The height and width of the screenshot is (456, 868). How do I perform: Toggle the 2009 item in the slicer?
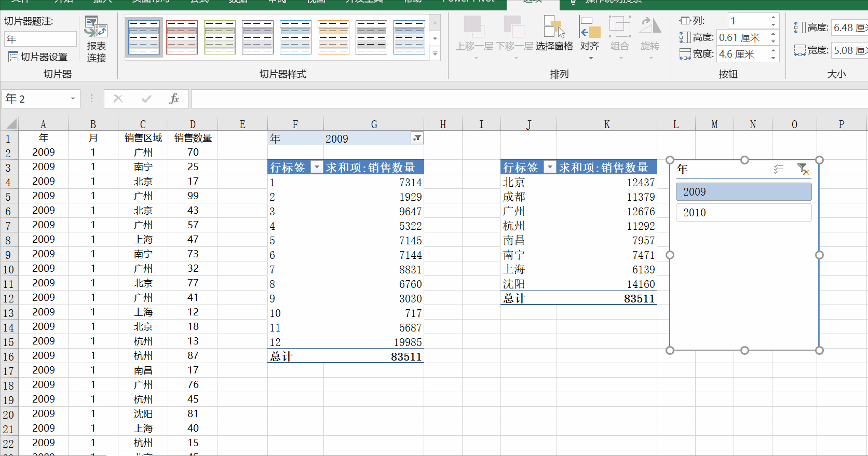[x=743, y=192]
